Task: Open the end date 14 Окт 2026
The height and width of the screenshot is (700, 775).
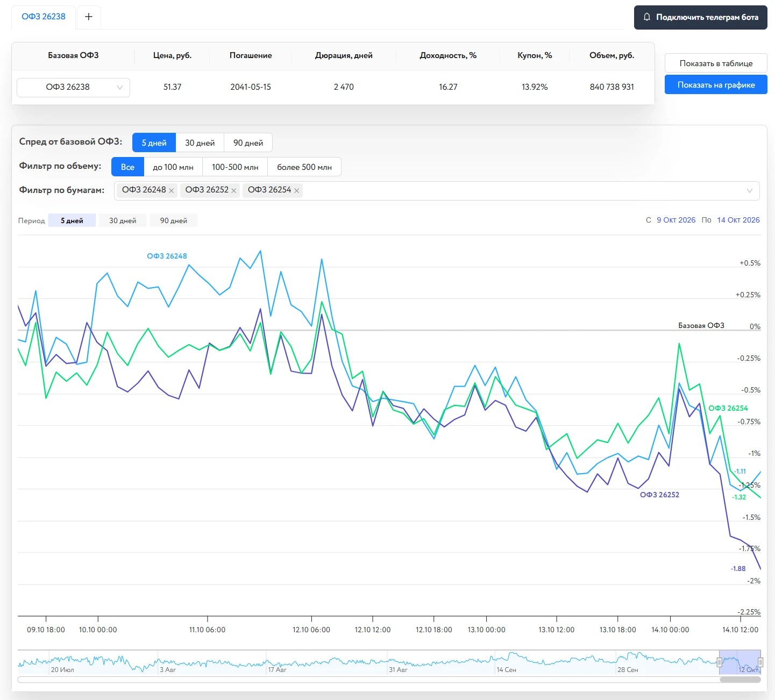Action: (738, 220)
